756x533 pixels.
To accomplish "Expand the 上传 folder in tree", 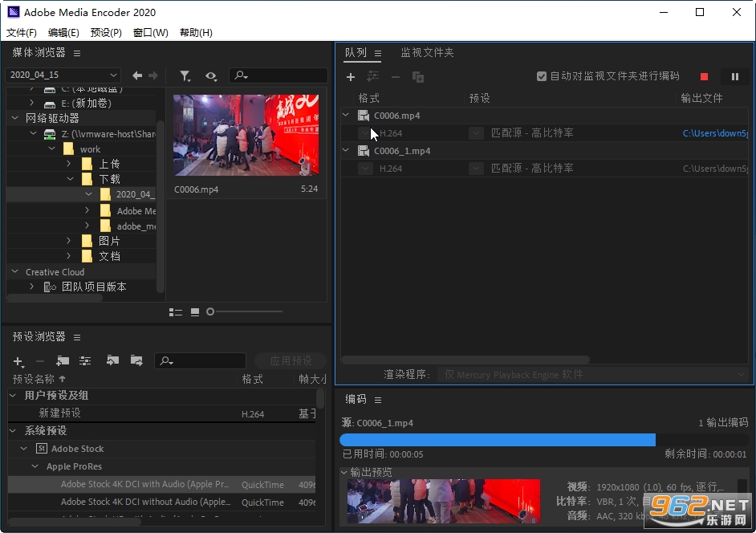I will point(68,164).
